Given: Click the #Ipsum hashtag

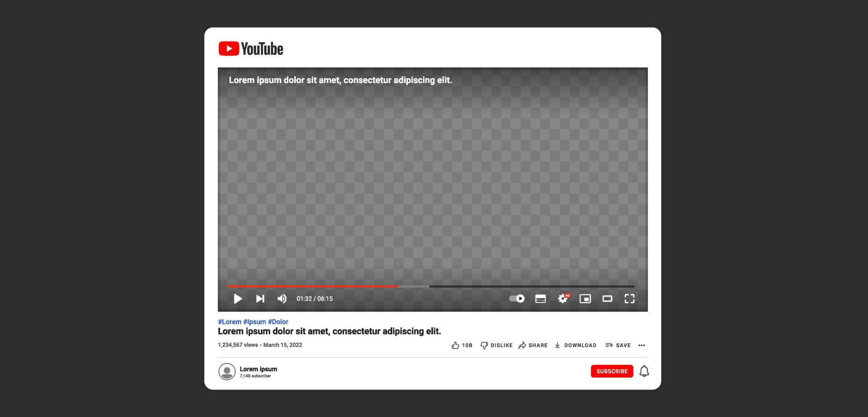Looking at the screenshot, I should point(255,322).
